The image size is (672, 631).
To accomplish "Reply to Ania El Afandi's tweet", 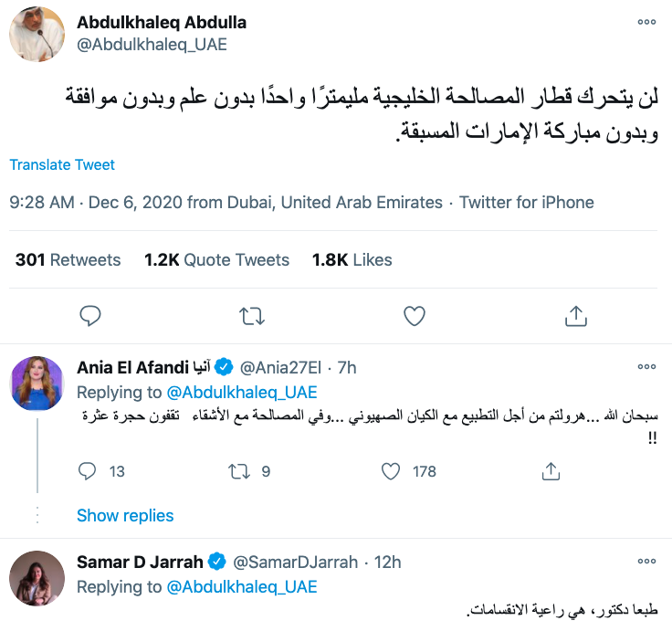I will (x=88, y=471).
